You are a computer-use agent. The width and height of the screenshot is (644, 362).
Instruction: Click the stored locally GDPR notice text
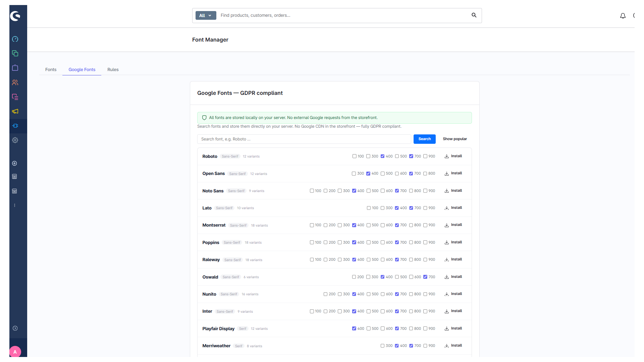pyautogui.click(x=293, y=118)
